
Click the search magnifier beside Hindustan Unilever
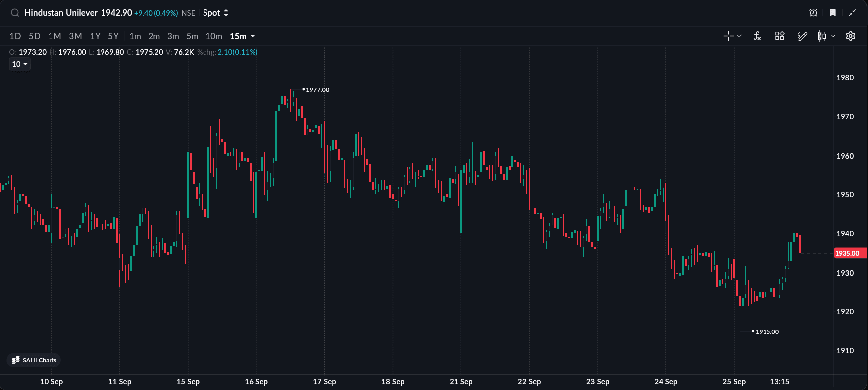(x=15, y=13)
